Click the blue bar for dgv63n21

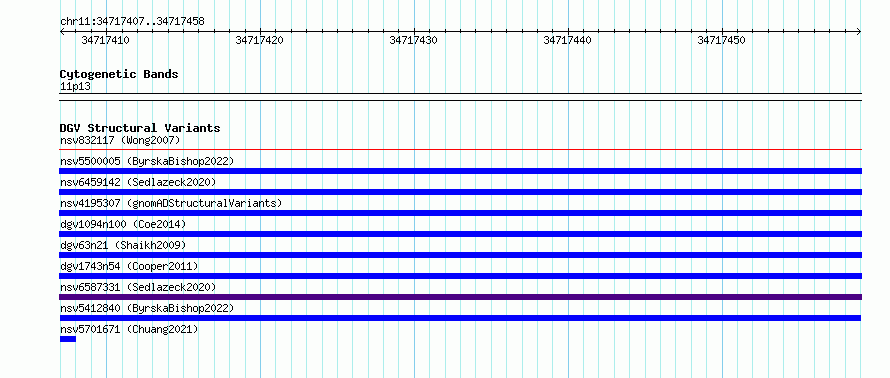pos(460,255)
